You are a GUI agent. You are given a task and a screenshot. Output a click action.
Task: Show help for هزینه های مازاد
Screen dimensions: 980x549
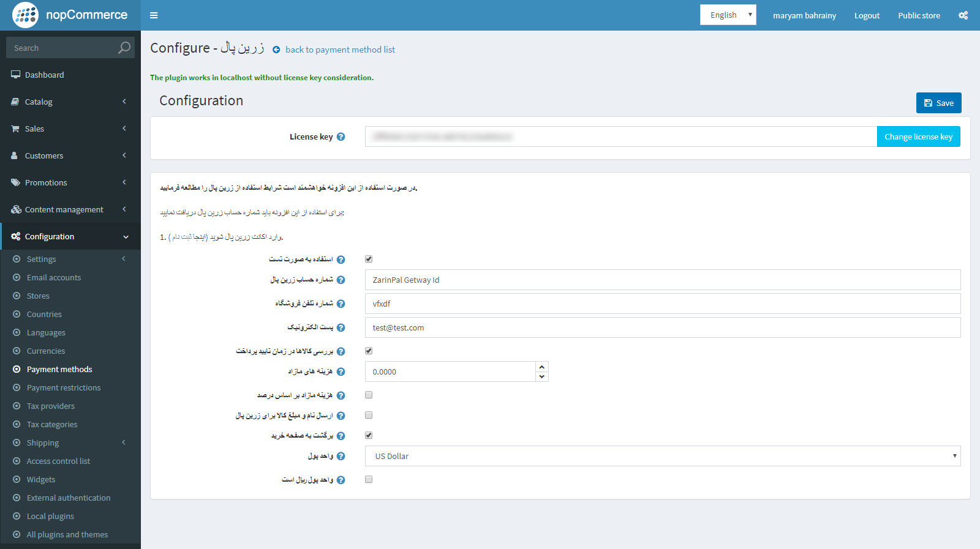point(341,372)
